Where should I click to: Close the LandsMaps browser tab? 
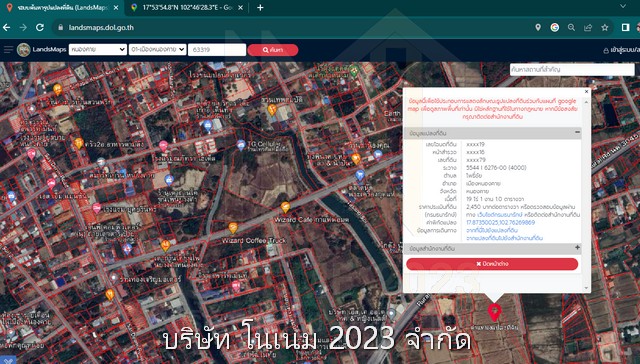(x=116, y=8)
